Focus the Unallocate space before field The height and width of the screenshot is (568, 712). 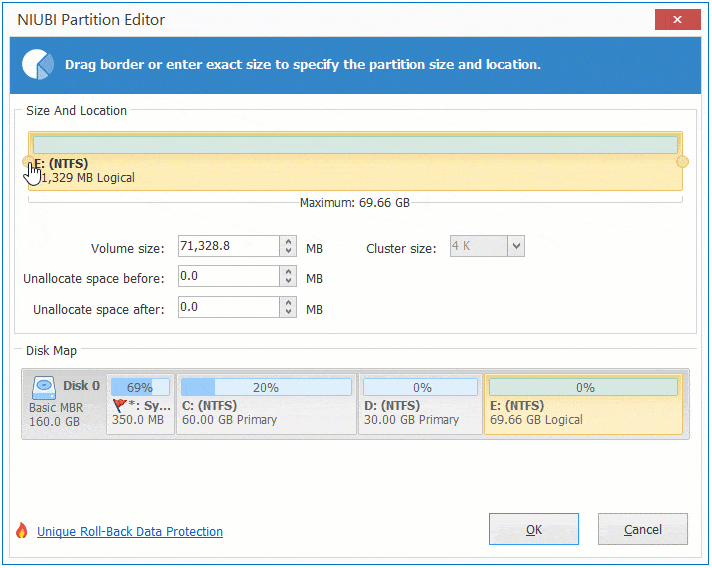(228, 276)
